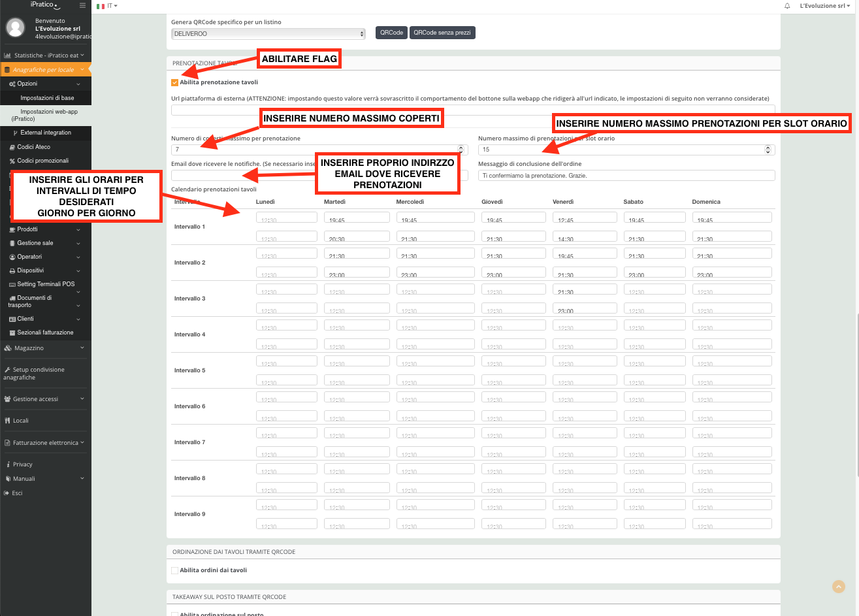Increase the max covers number stepper
The image size is (859, 616).
pyautogui.click(x=461, y=147)
